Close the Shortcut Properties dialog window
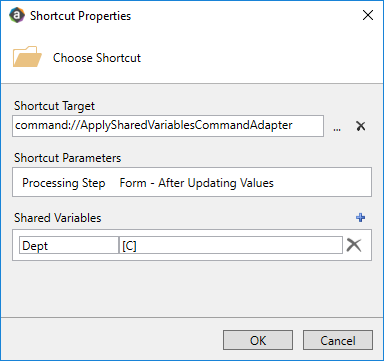This screenshot has width=384, height=361. pos(368,15)
